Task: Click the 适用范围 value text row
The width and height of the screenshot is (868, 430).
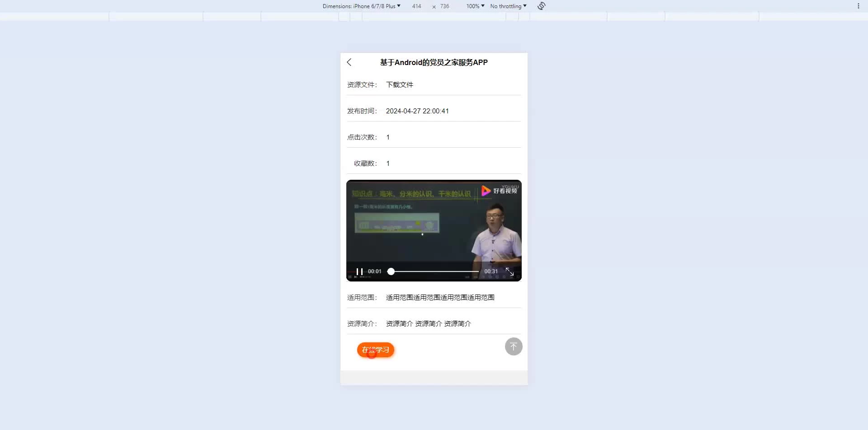Action: (440, 297)
